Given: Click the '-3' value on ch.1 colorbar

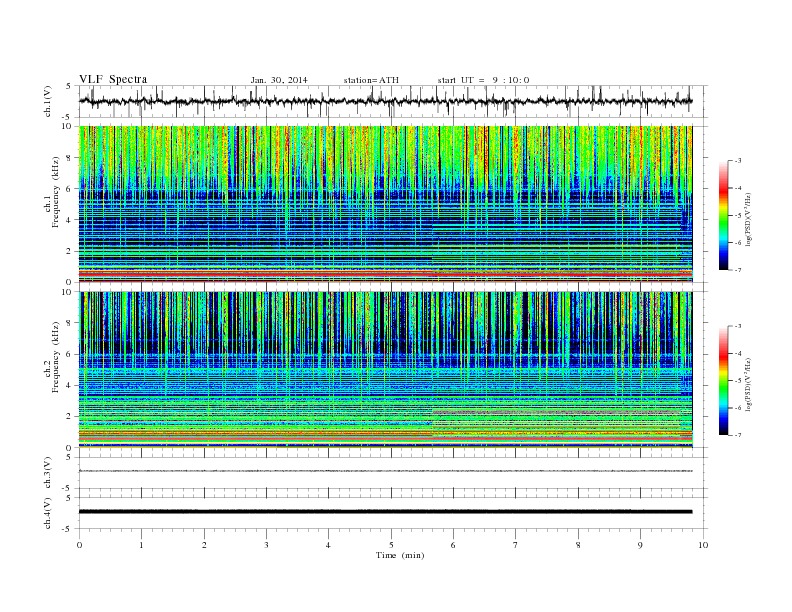Looking at the screenshot, I should (737, 161).
